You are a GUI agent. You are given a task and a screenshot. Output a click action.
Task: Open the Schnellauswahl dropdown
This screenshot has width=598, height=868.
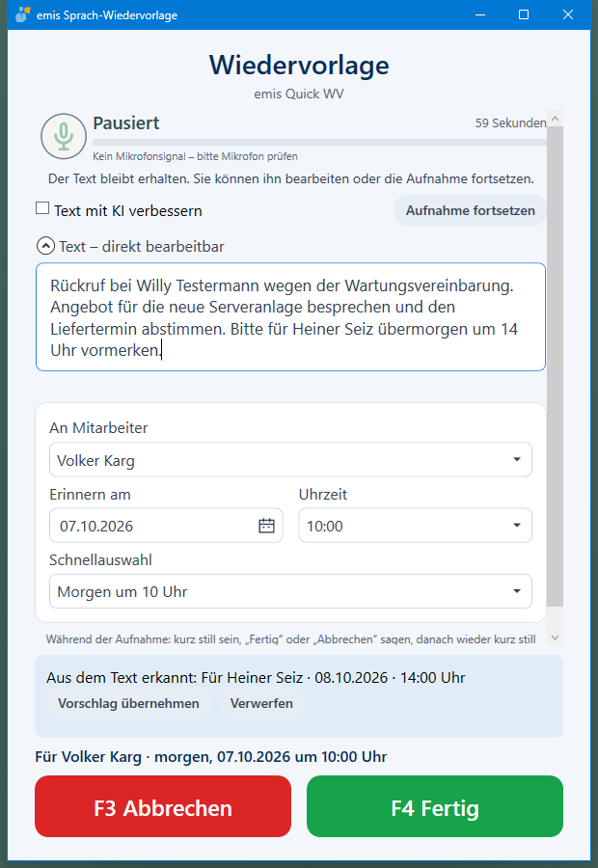point(290,591)
